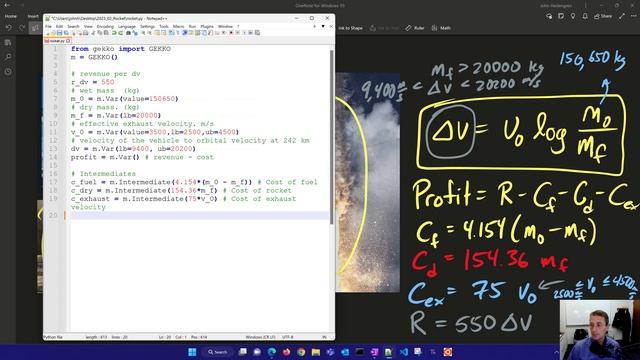
Task: Click the Windows (CR LF) status bar entry
Action: pos(260,337)
